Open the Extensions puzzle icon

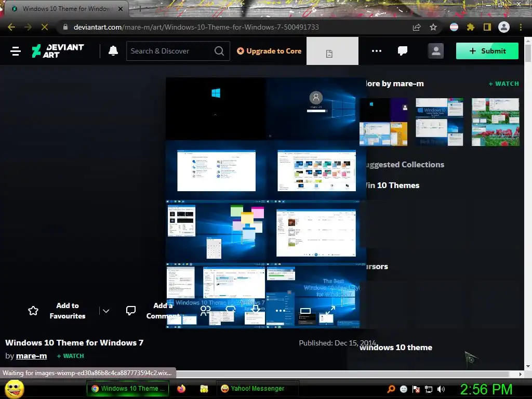[x=471, y=27]
